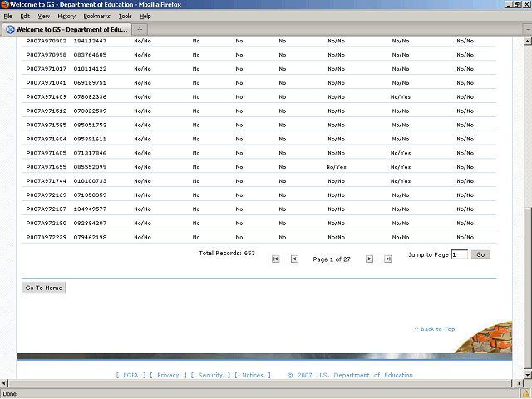
Task: Click the previous page arrow icon
Action: coord(294,259)
